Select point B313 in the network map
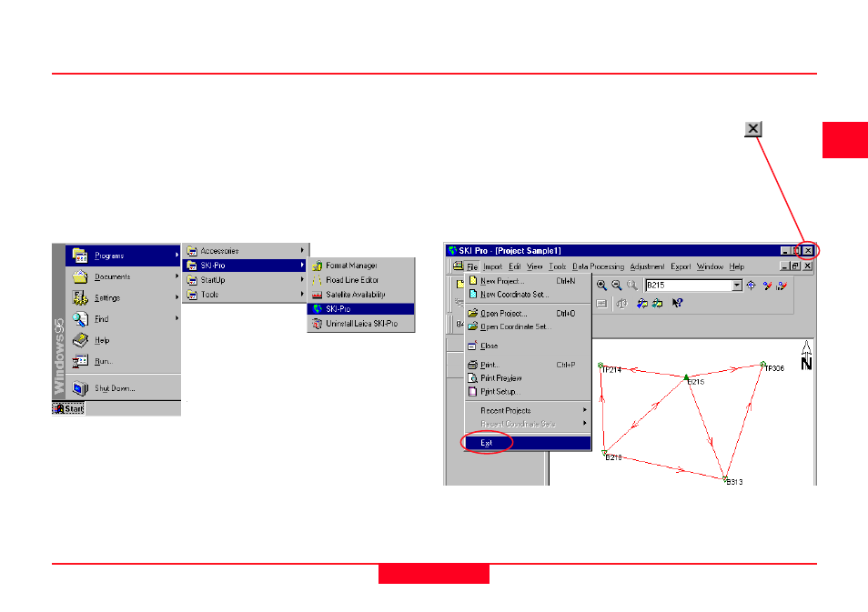 (724, 478)
